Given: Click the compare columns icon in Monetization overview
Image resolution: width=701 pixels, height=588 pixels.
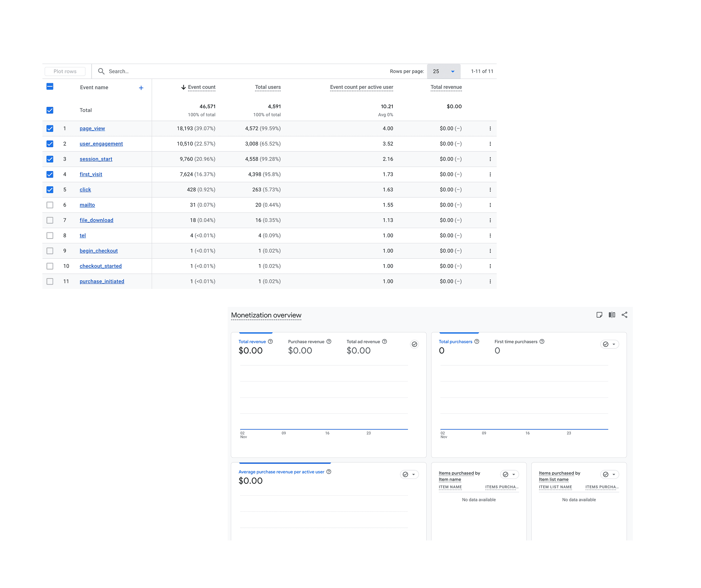Looking at the screenshot, I should tap(612, 315).
